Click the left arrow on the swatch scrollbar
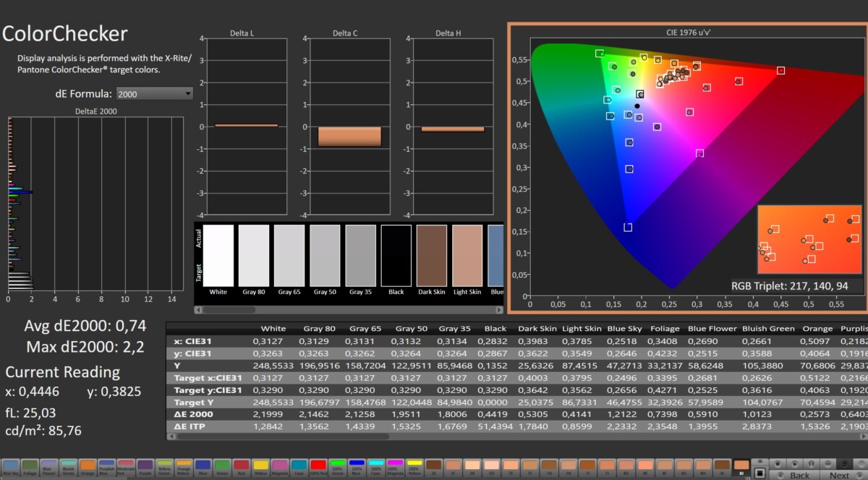 tap(199, 309)
